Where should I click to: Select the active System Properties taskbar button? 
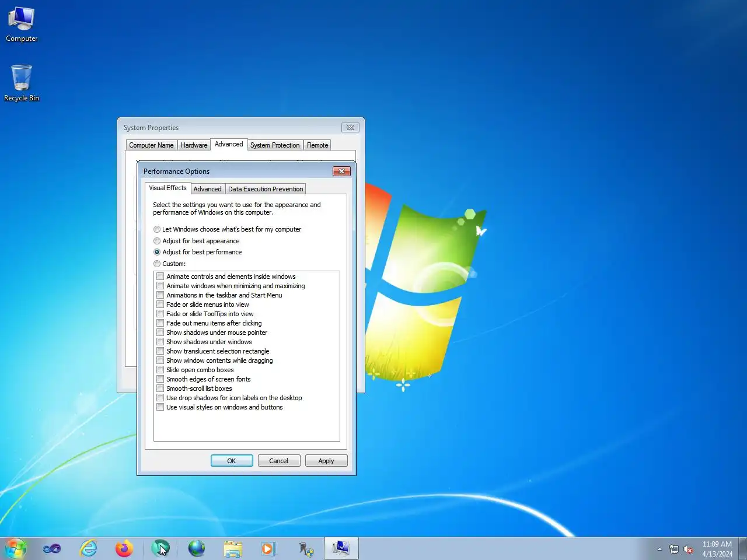click(x=341, y=548)
